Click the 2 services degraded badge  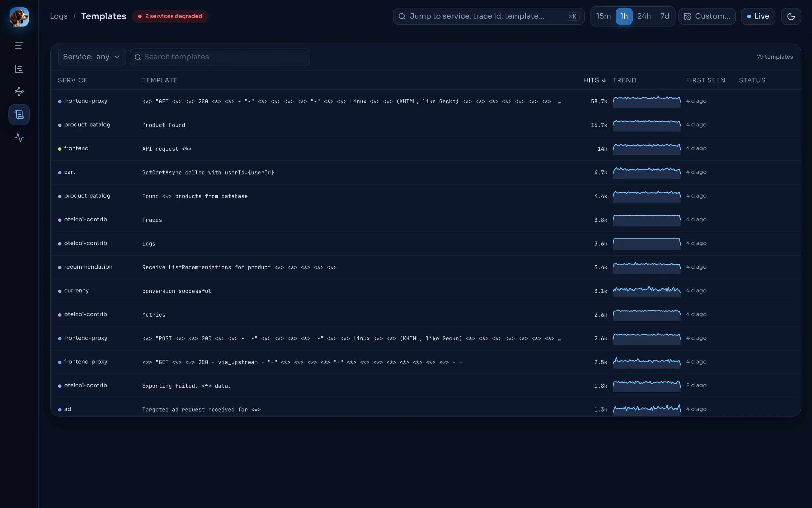point(170,16)
